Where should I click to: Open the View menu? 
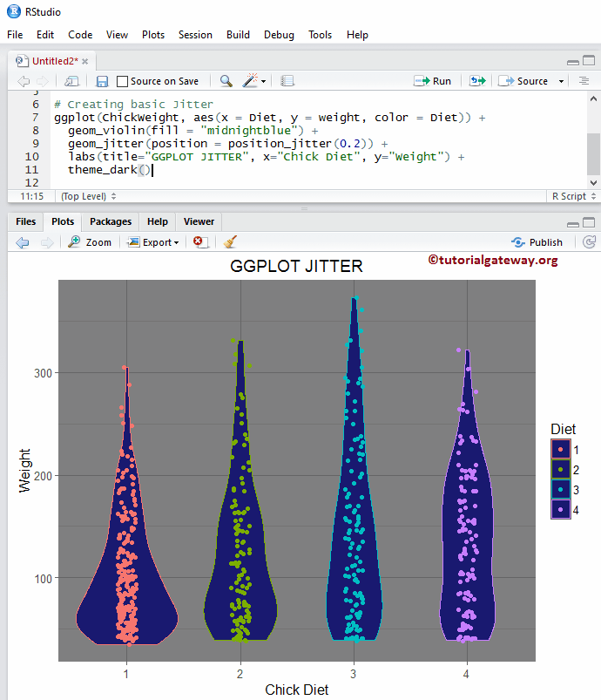click(x=117, y=35)
